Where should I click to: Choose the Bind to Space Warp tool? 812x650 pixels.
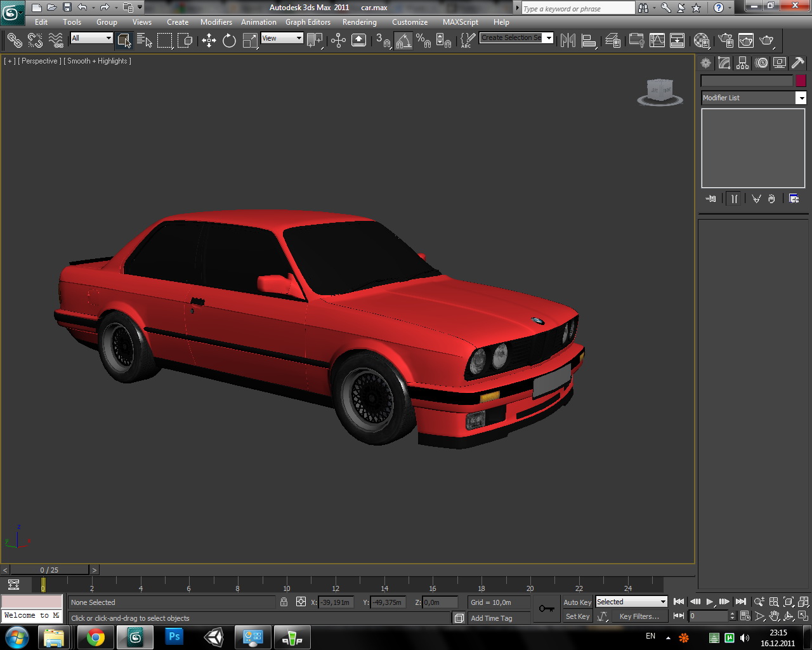pyautogui.click(x=56, y=41)
